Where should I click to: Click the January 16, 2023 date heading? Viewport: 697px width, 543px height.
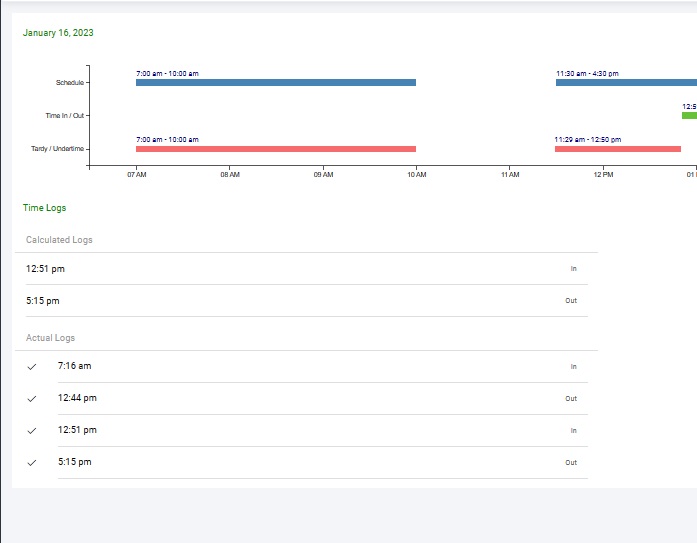[58, 33]
